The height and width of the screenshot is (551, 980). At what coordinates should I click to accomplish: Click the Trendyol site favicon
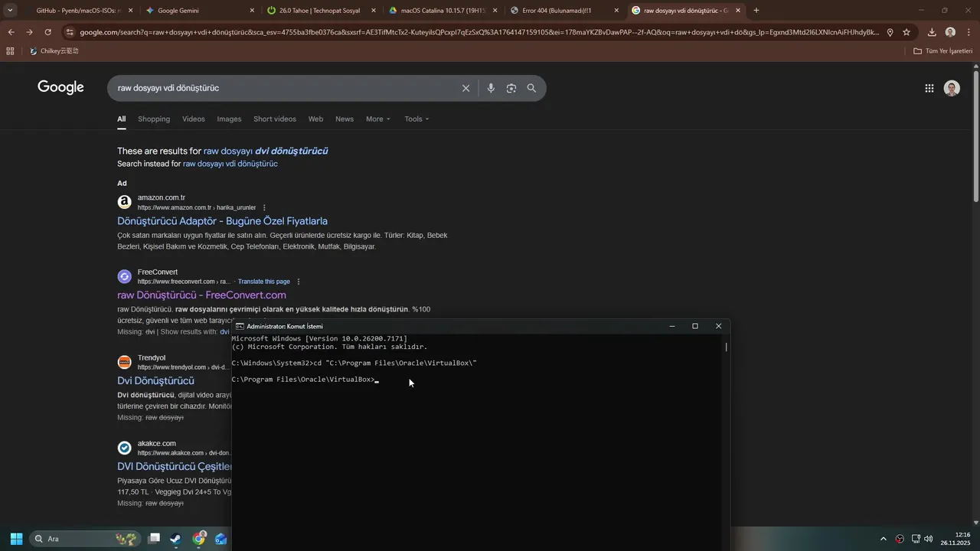tap(124, 362)
